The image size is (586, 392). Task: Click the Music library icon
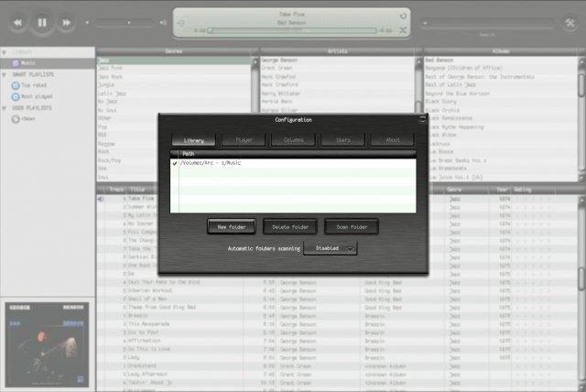pos(16,63)
